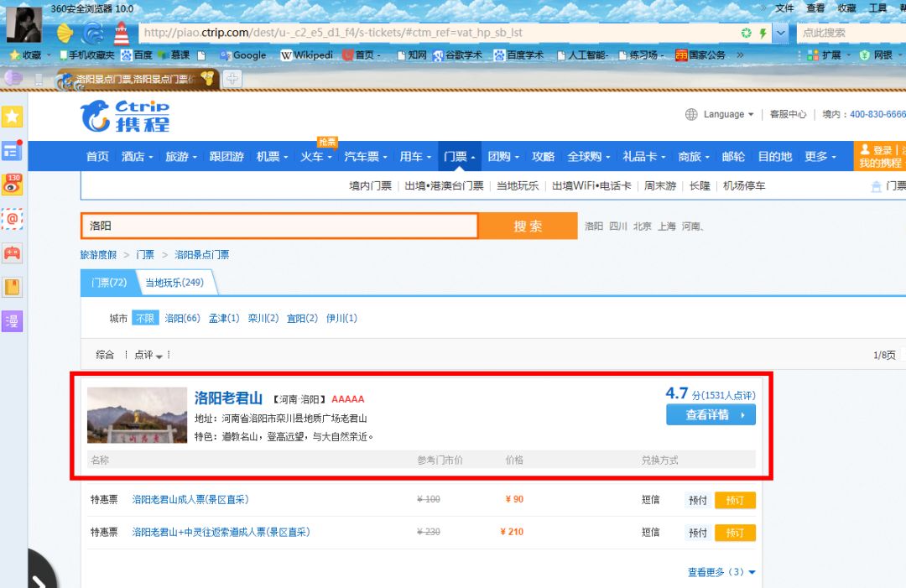Click the globe Language icon
Screen dimensions: 906x588
(x=691, y=114)
